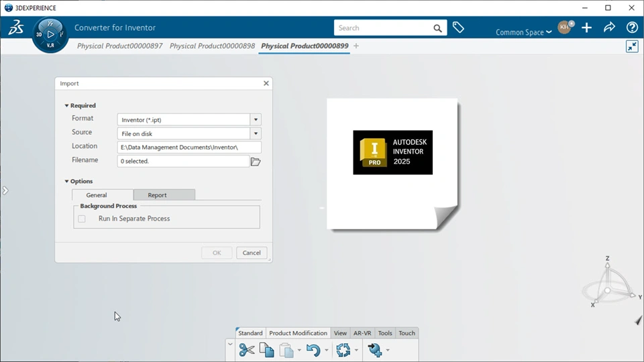Open the KH user profile avatar
644x362 pixels.
point(565,27)
